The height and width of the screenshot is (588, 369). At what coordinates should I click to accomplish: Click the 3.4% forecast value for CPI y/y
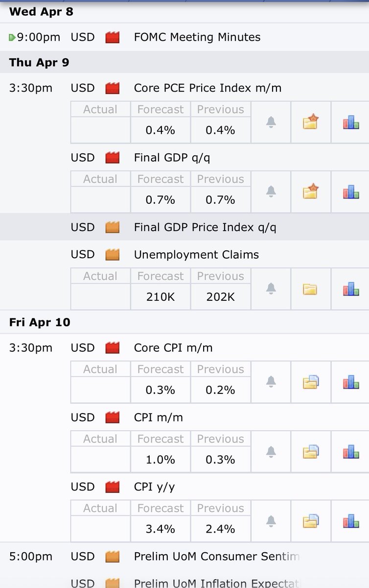(x=160, y=529)
